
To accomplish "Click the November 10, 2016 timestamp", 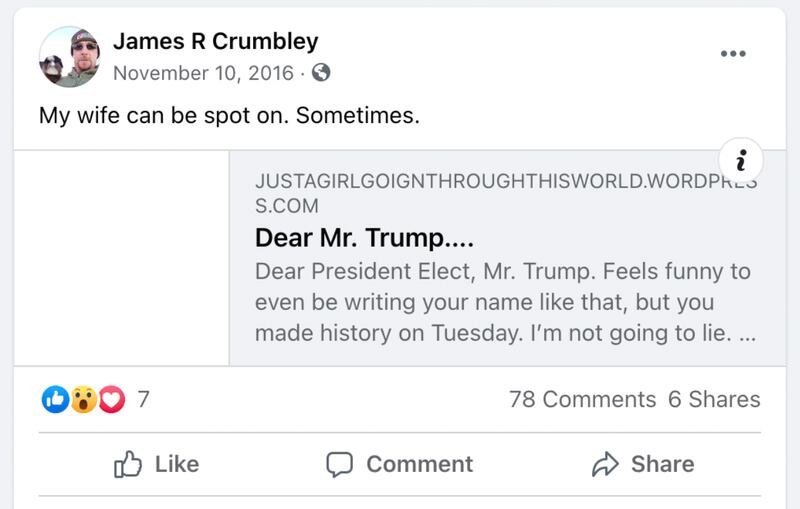I will click(x=203, y=73).
